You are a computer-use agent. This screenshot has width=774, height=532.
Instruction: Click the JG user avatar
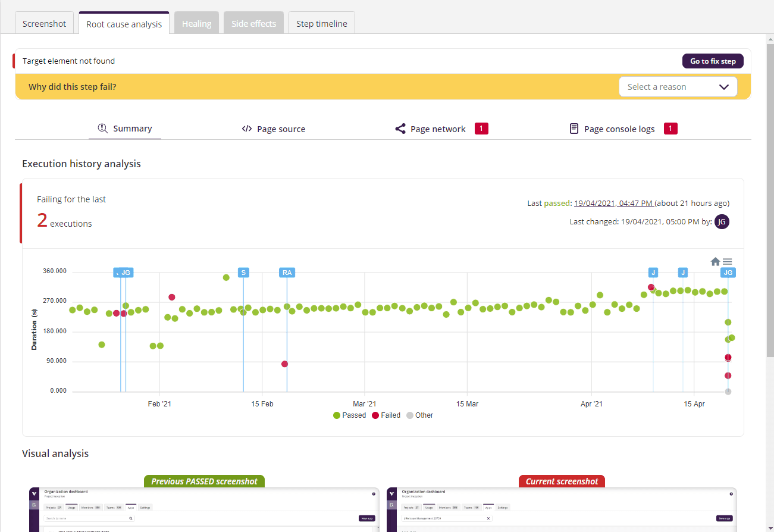(x=722, y=222)
